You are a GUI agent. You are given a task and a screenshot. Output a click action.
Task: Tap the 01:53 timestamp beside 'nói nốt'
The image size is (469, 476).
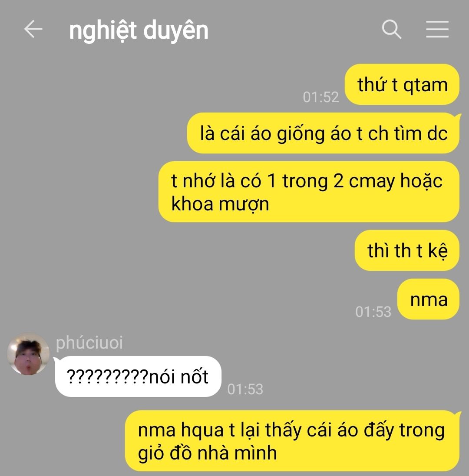tap(245, 389)
